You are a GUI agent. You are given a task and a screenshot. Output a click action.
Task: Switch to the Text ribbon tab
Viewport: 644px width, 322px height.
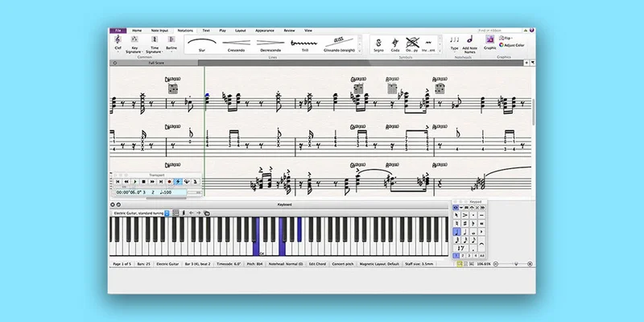(206, 31)
